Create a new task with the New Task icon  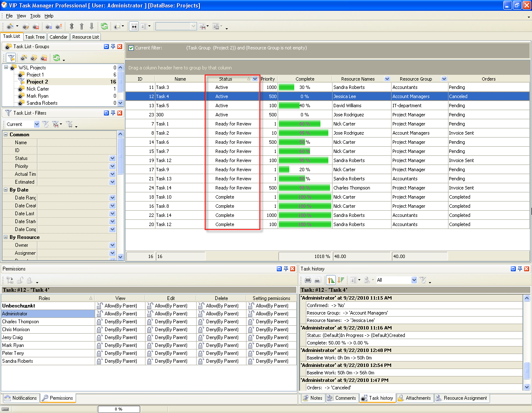[x=10, y=25]
